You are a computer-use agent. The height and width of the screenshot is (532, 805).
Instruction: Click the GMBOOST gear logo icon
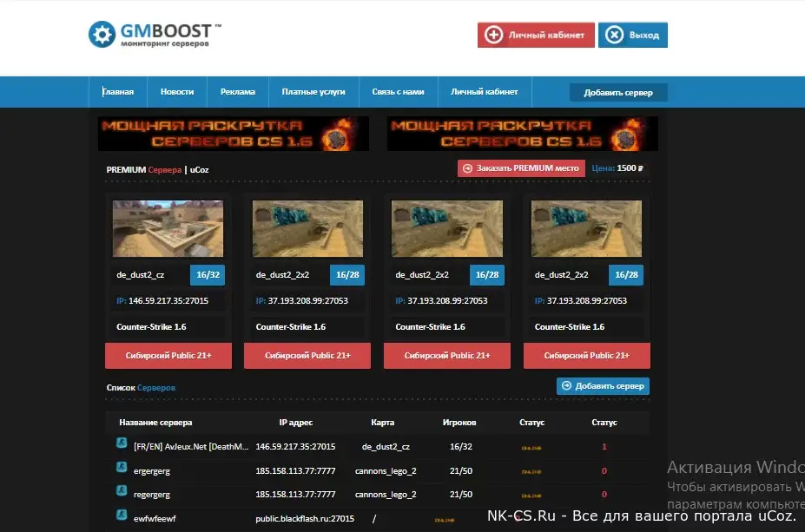pyautogui.click(x=102, y=35)
